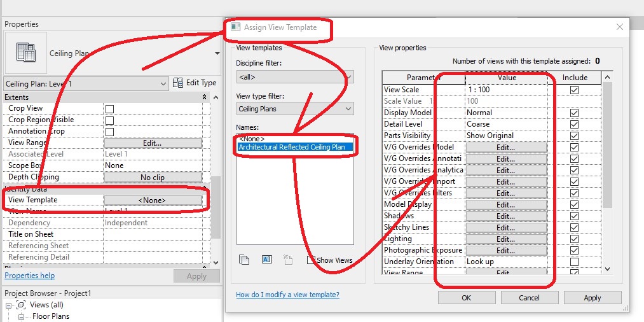Click Apply in the Assign View Template dialog
Viewport: 644px width, 322px height.
point(593,298)
